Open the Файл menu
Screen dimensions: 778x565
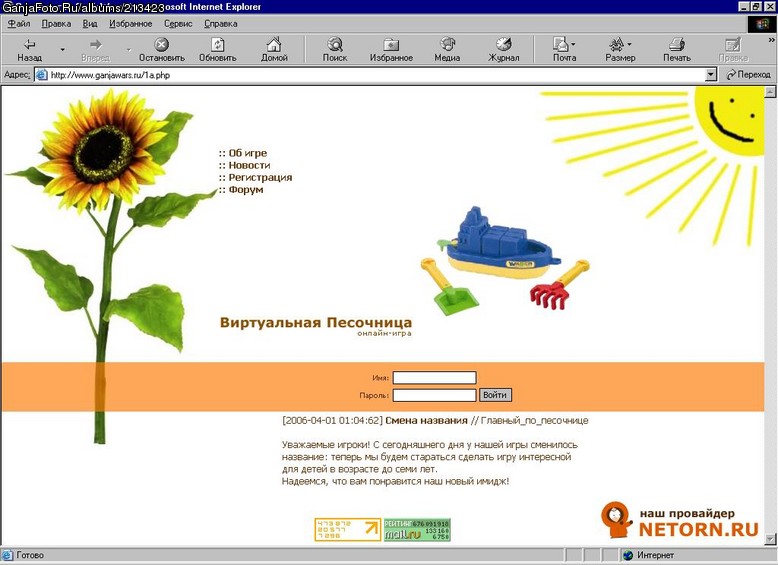19,24
